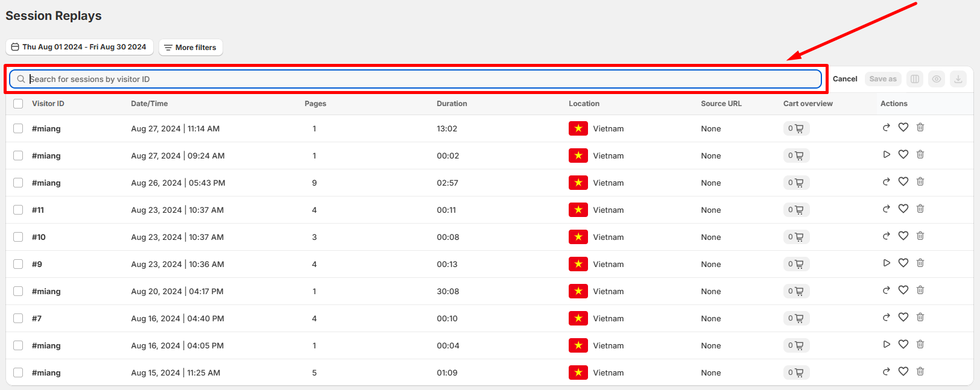
Task: Replay the already-watched session for visitor #11
Action: 886,209
